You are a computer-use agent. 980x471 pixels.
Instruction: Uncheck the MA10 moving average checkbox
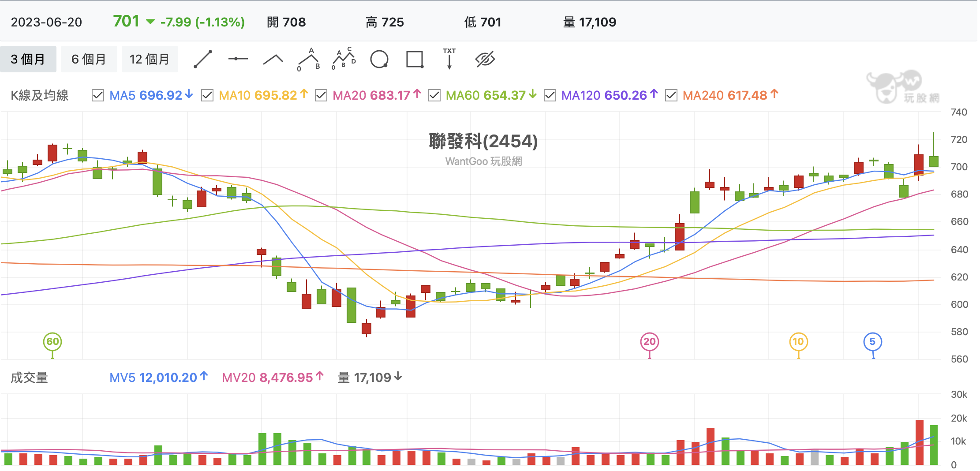coord(207,95)
